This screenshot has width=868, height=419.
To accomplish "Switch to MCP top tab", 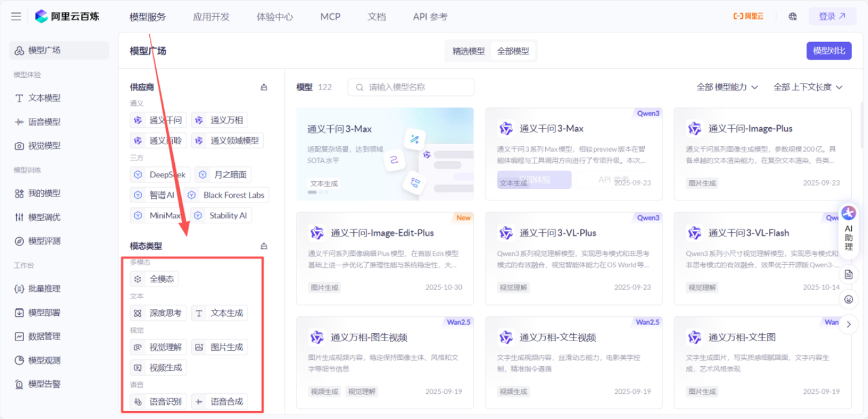I will [x=330, y=16].
